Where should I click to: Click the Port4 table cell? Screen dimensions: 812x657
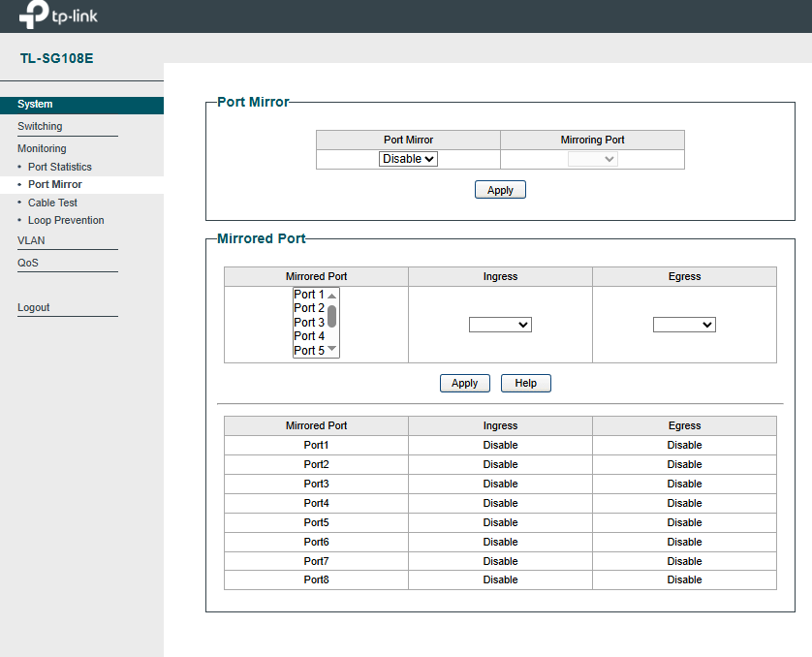pos(317,503)
